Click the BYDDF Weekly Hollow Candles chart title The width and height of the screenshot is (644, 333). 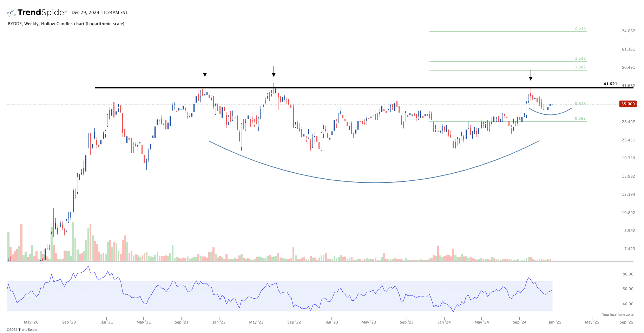click(66, 24)
